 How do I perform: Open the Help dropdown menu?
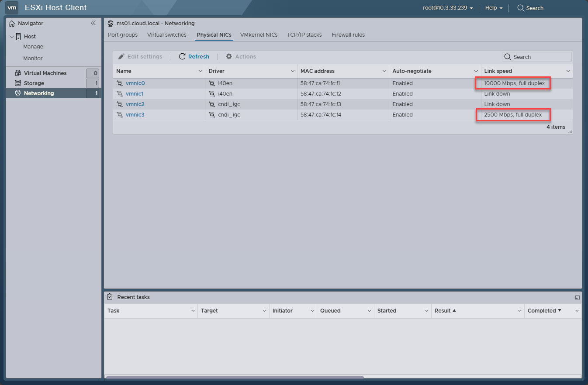pyautogui.click(x=494, y=8)
